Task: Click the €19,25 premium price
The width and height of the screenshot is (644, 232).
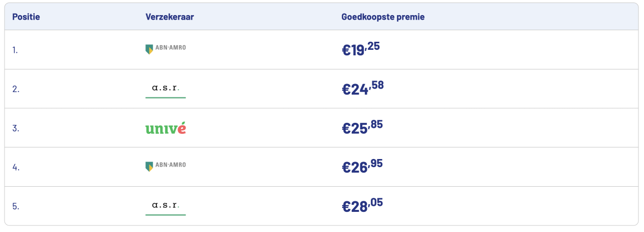Action: pyautogui.click(x=361, y=49)
